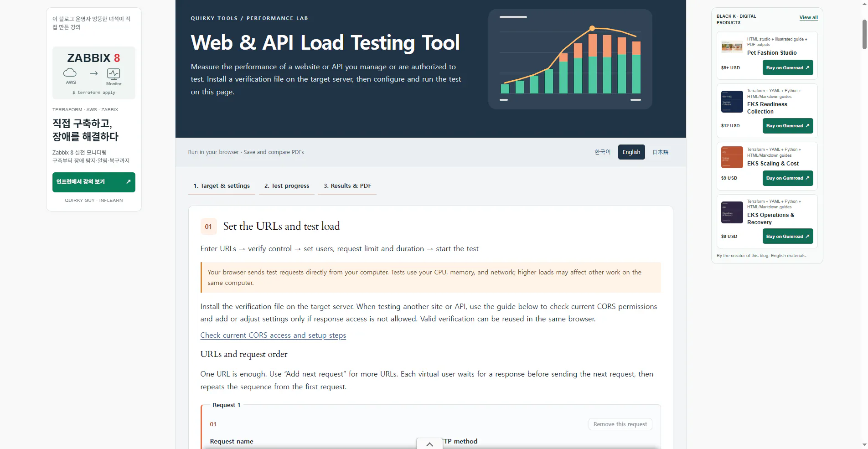Click the 'QUIRKY GUY · INFLEARN' caption
868x449 pixels.
pyautogui.click(x=94, y=201)
